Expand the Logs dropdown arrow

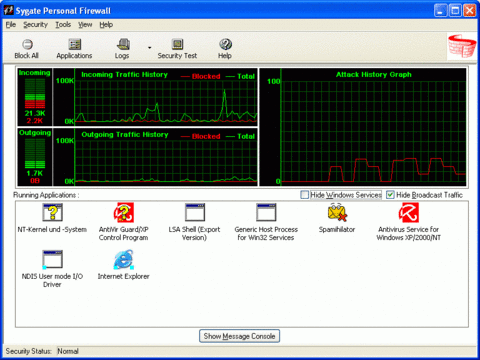point(150,48)
